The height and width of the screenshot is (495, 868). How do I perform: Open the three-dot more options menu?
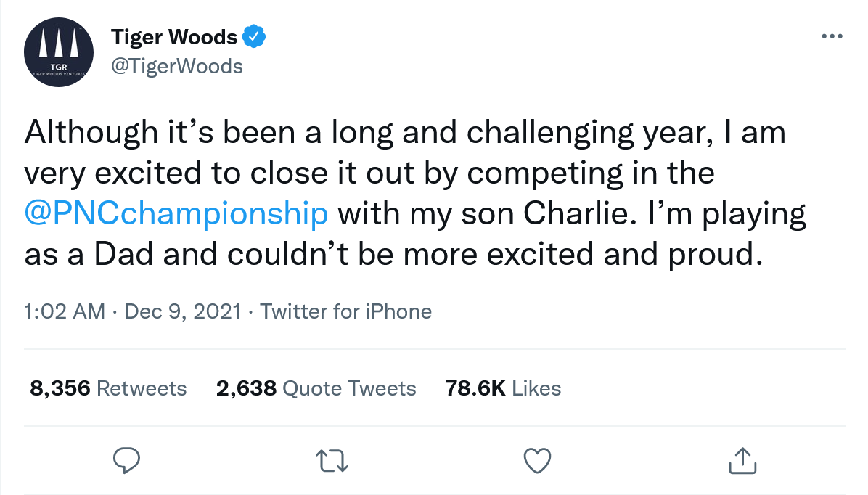833,36
